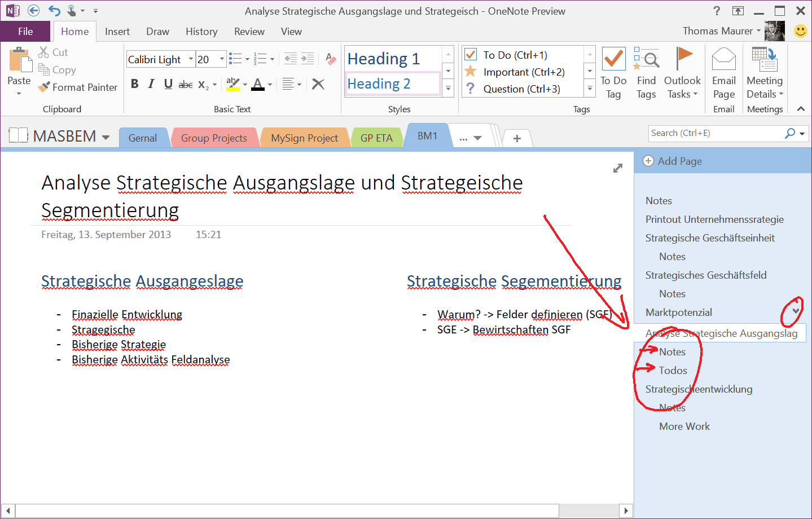Open the highlight color dropdown arrow
Image resolution: width=812 pixels, height=519 pixels.
pyautogui.click(x=245, y=85)
